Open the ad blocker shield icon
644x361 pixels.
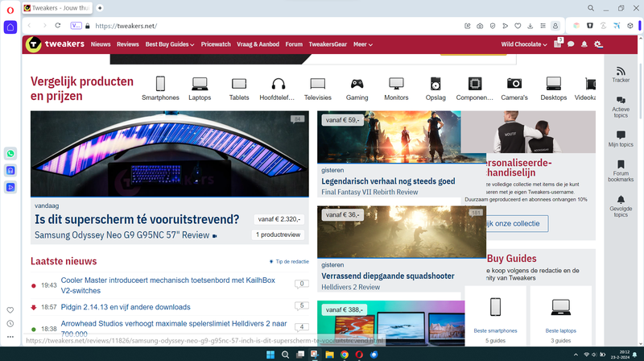pyautogui.click(x=493, y=26)
